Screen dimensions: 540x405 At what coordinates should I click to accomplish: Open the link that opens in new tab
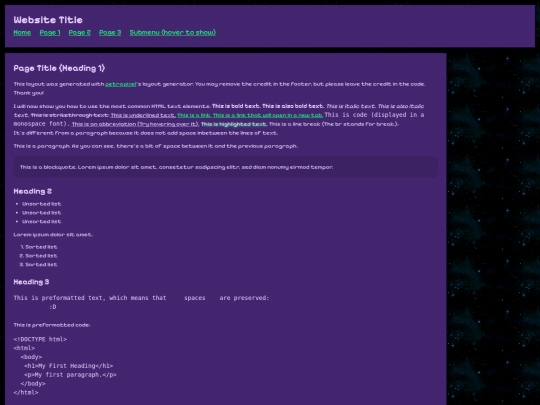pos(268,115)
